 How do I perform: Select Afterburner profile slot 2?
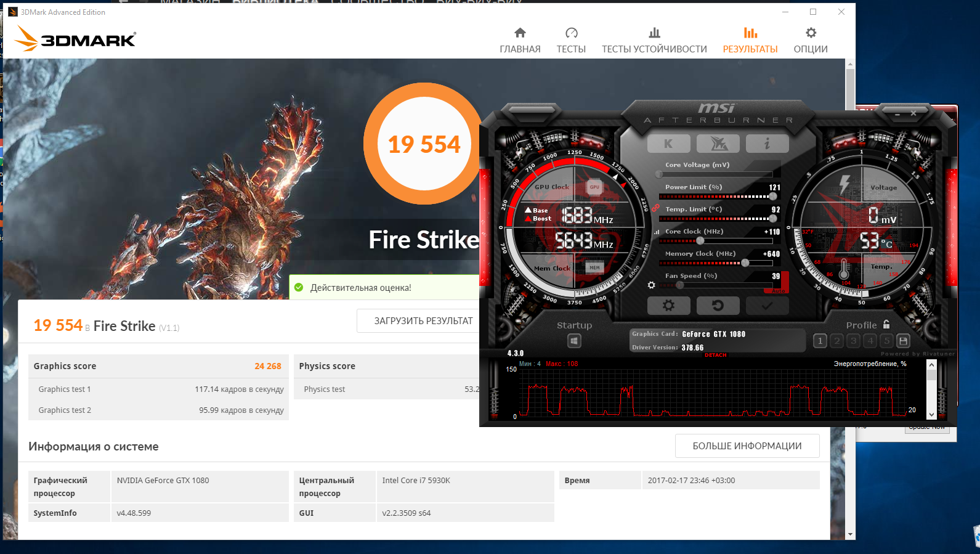[x=836, y=341]
